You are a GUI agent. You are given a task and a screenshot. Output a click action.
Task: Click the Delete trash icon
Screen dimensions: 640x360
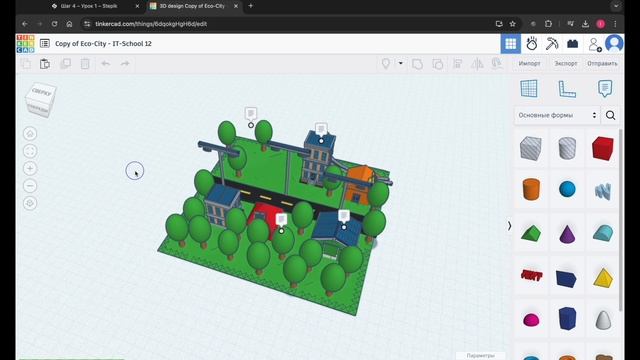(x=85, y=64)
